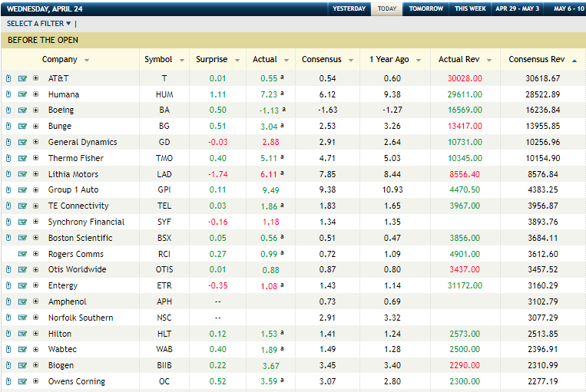The height and width of the screenshot is (392, 586).
Task: Click Humana consensus revenue 28522.89
Action: click(543, 94)
